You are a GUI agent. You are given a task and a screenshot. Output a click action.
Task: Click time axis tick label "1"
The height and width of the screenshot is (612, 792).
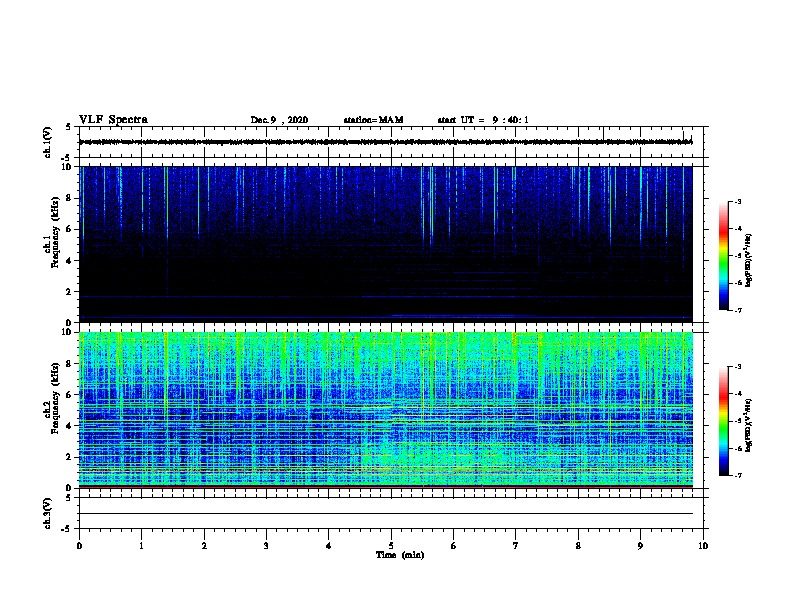click(x=141, y=546)
